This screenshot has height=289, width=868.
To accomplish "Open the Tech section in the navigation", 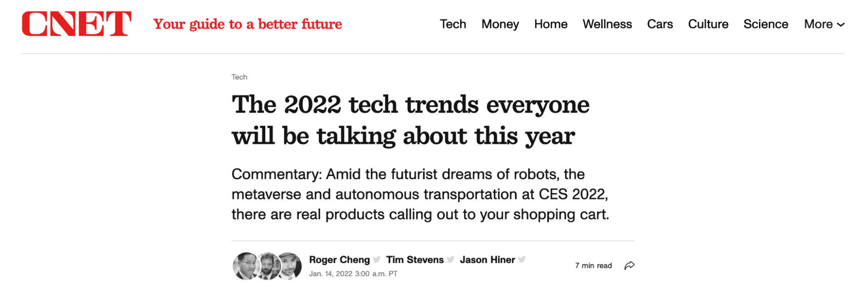I will [x=453, y=24].
